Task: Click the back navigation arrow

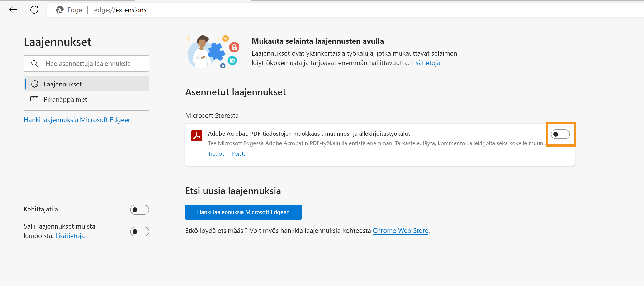Action: [13, 10]
